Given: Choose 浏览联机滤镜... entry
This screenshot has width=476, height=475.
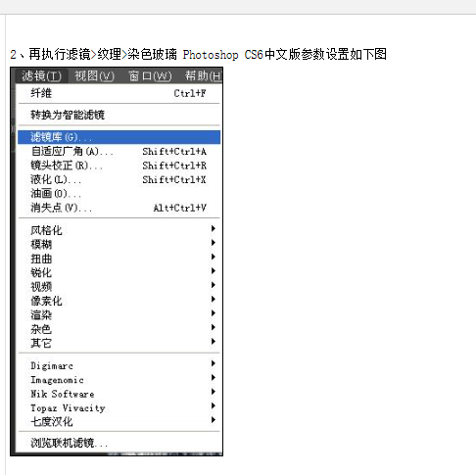Looking at the screenshot, I should (x=119, y=443).
